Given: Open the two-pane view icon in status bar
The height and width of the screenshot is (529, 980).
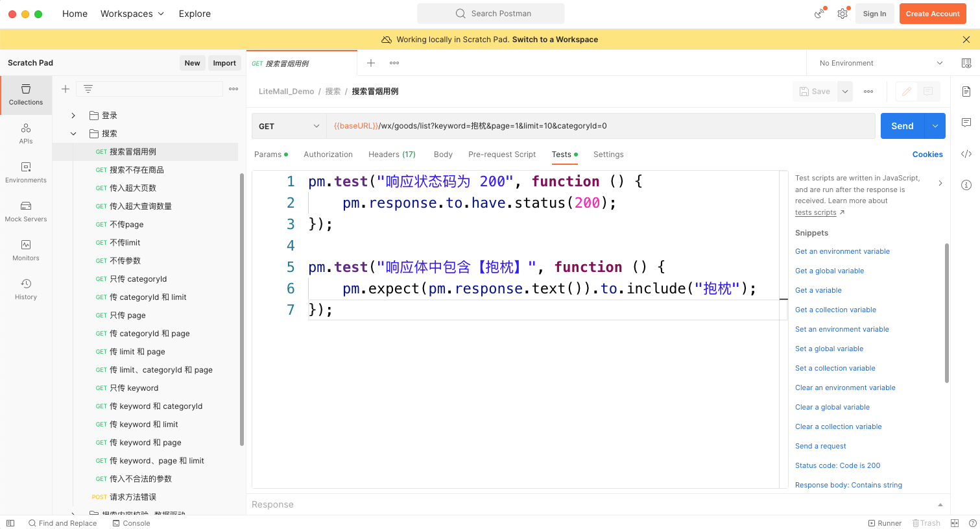Looking at the screenshot, I should coord(955,523).
